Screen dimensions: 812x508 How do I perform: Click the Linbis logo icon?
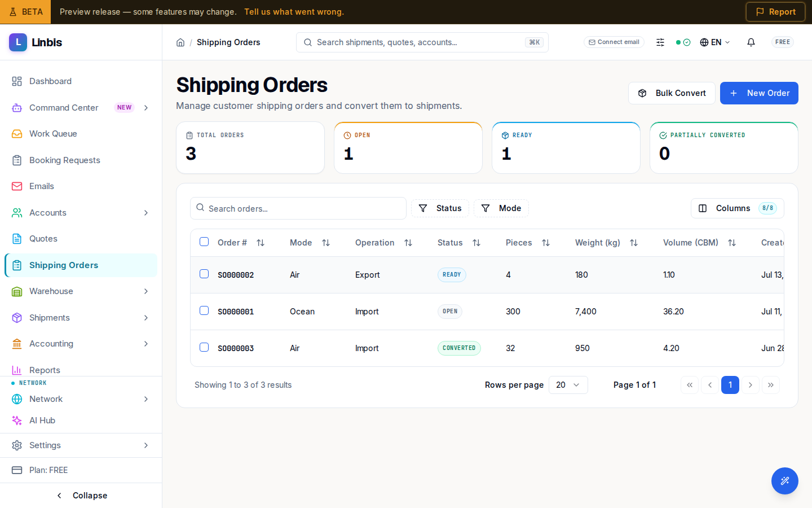[18, 42]
